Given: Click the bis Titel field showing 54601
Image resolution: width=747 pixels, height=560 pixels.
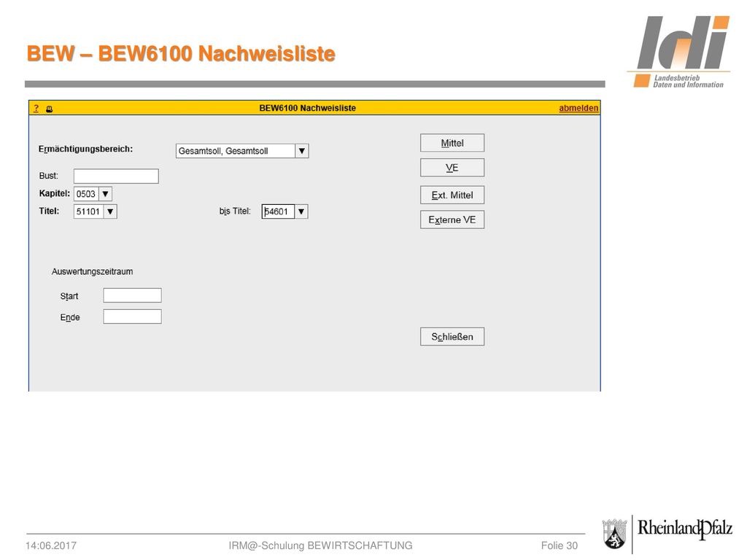Looking at the screenshot, I should (278, 211).
